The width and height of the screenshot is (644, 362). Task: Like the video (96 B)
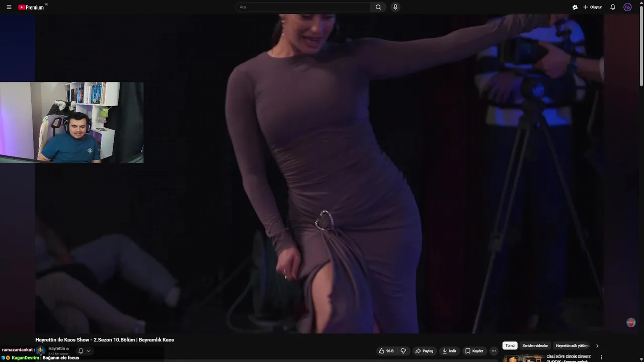pyautogui.click(x=386, y=351)
